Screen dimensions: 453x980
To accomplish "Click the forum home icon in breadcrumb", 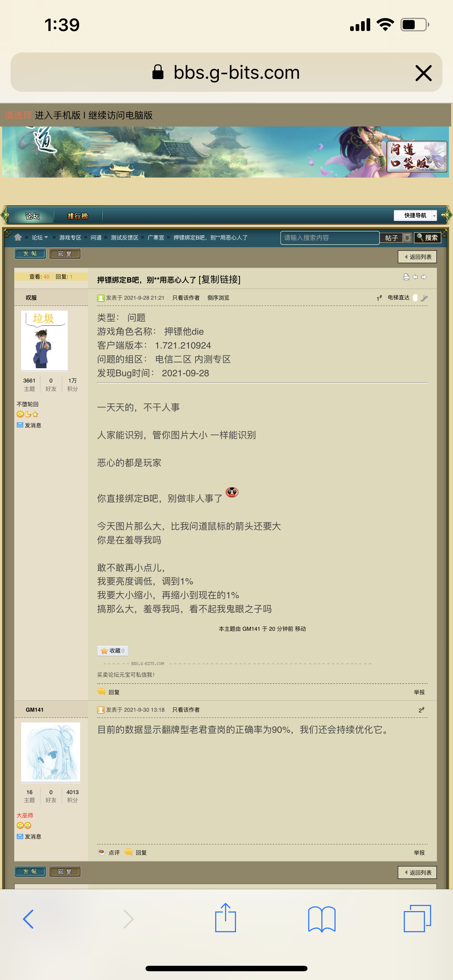I will click(18, 237).
